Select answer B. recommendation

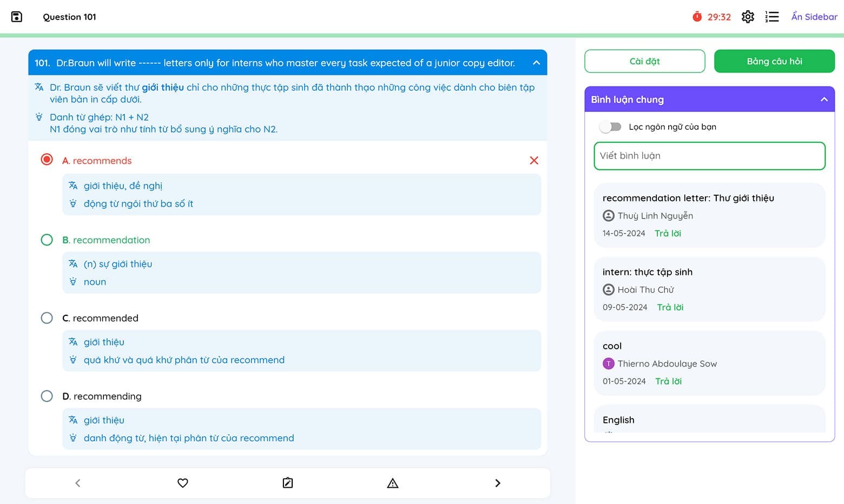[47, 240]
